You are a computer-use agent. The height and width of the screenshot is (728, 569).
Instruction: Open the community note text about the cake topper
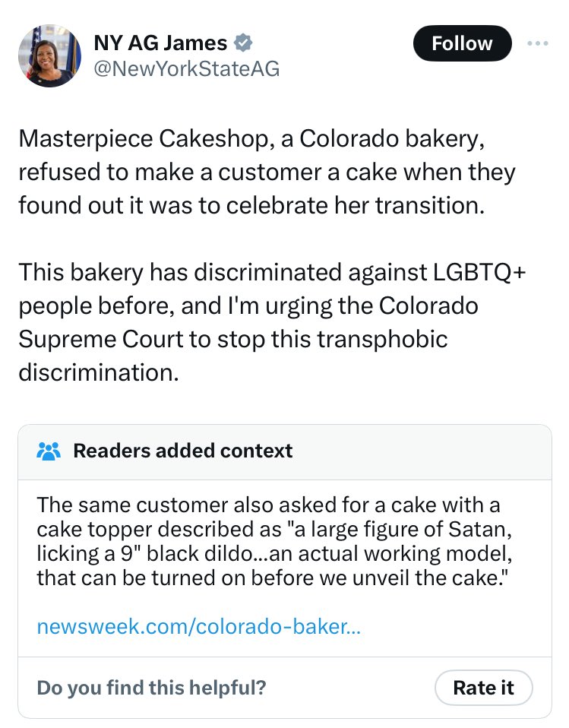pyautogui.click(x=274, y=541)
